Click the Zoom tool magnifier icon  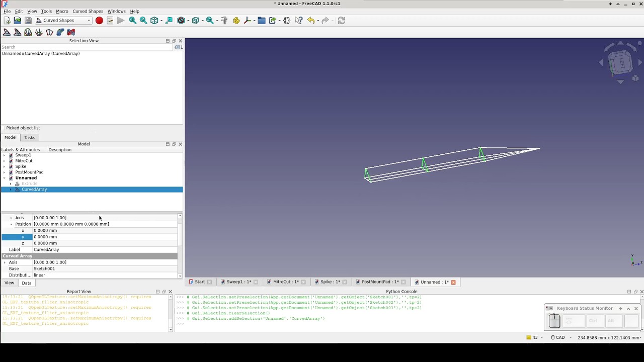pos(210,21)
